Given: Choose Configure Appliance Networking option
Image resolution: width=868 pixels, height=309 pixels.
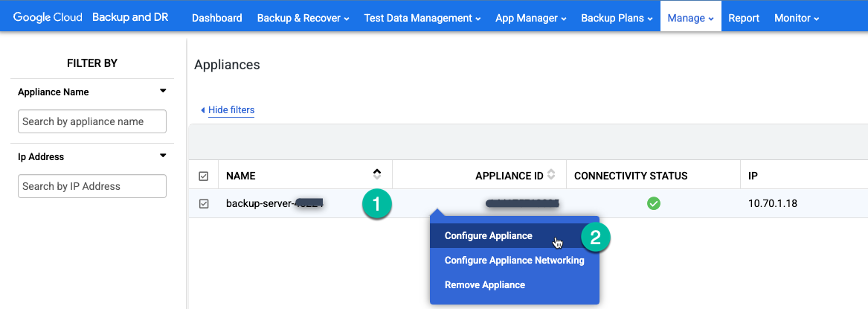Looking at the screenshot, I should point(514,261).
